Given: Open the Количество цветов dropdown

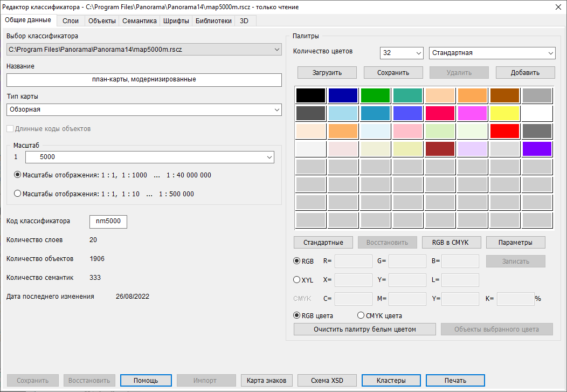Looking at the screenshot, I should (418, 53).
